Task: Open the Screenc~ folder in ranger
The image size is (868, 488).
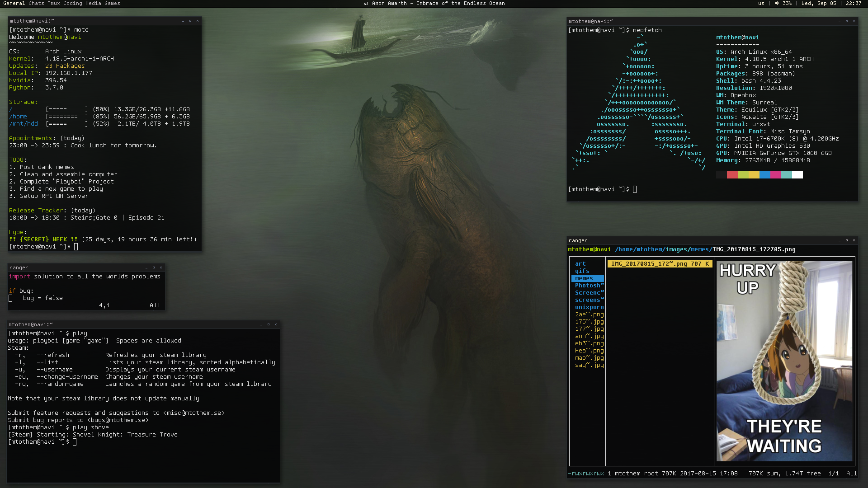Action: pos(590,293)
